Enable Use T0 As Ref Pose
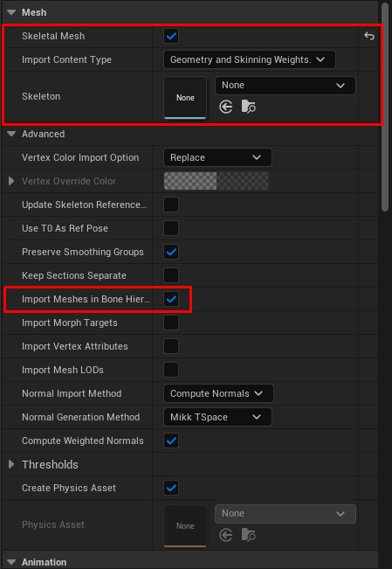 point(171,228)
